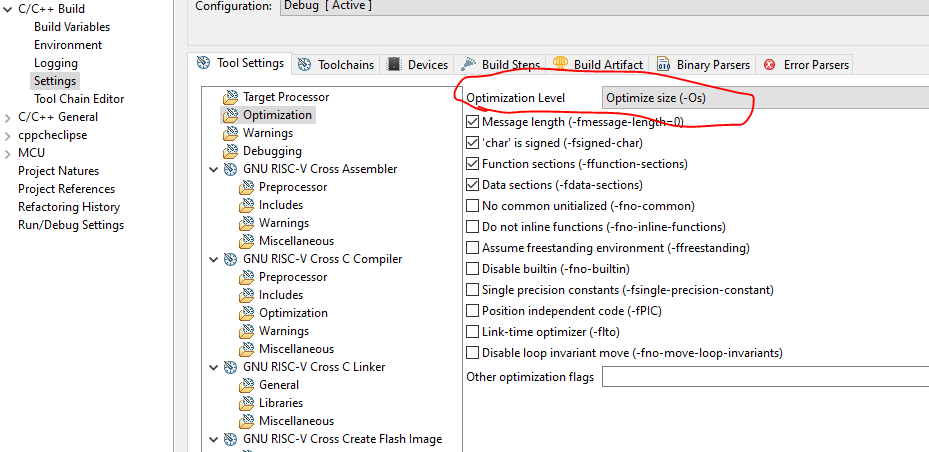The width and height of the screenshot is (929, 452).
Task: Open Run/Debug Settings page
Action: coord(71,225)
